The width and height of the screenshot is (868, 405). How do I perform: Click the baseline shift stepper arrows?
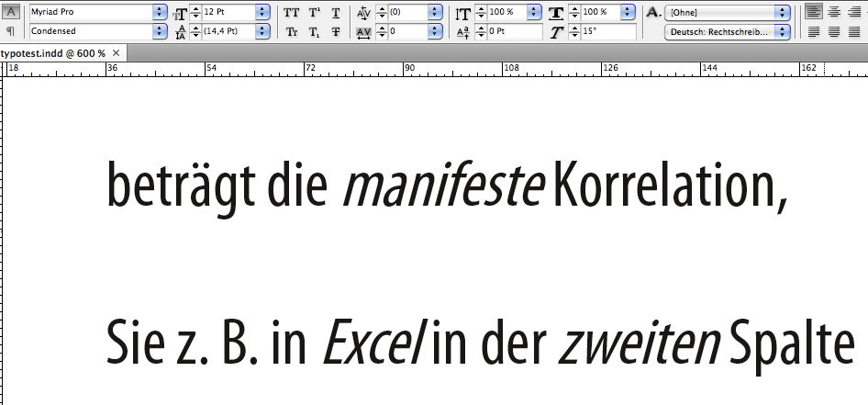480,31
